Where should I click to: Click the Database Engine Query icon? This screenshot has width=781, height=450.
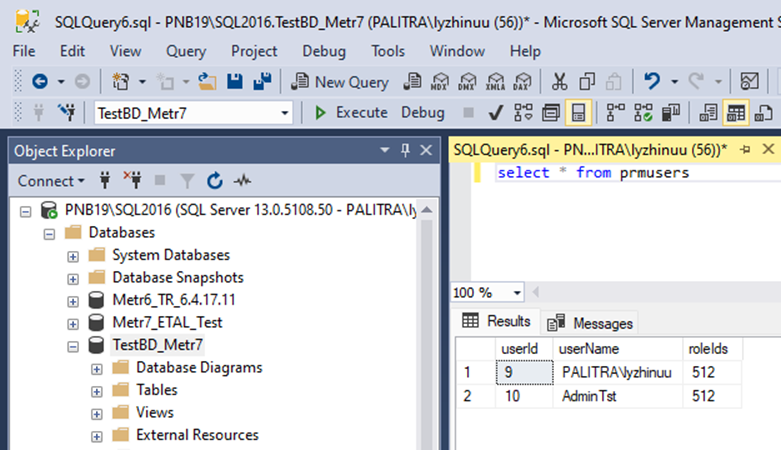(412, 81)
